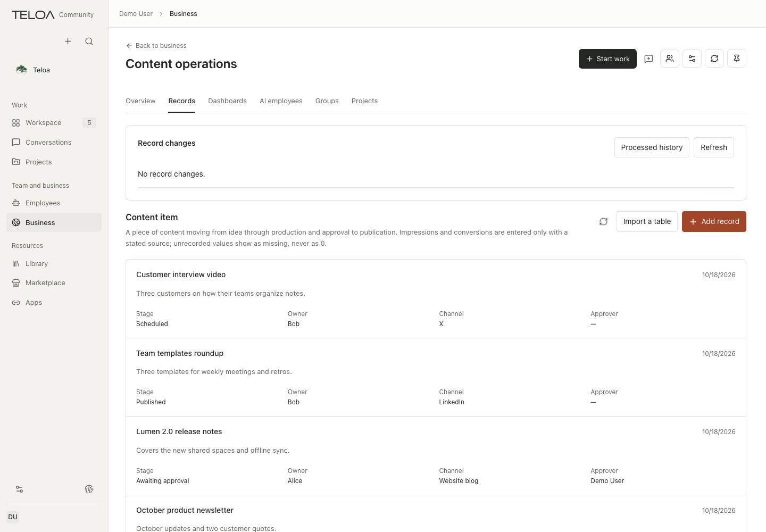Open the sliders settings icon at sidebar bottom
The height and width of the screenshot is (532, 766).
click(x=20, y=489)
